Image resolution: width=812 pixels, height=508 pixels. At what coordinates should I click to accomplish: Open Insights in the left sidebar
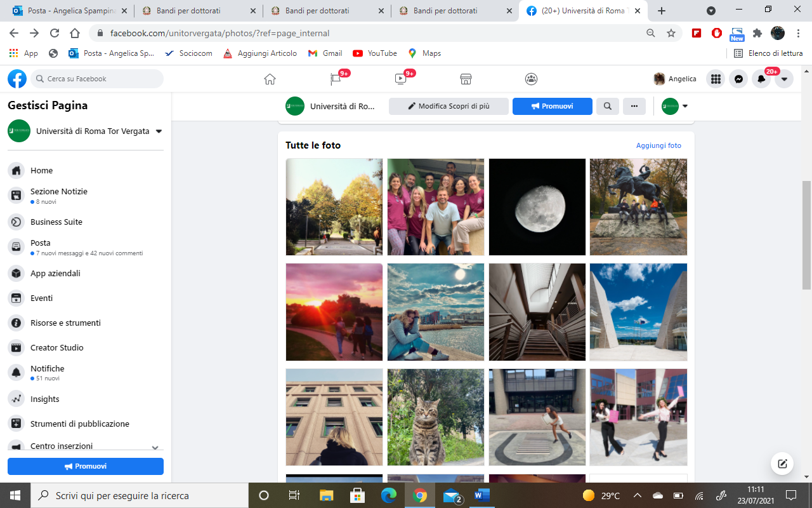[44, 399]
